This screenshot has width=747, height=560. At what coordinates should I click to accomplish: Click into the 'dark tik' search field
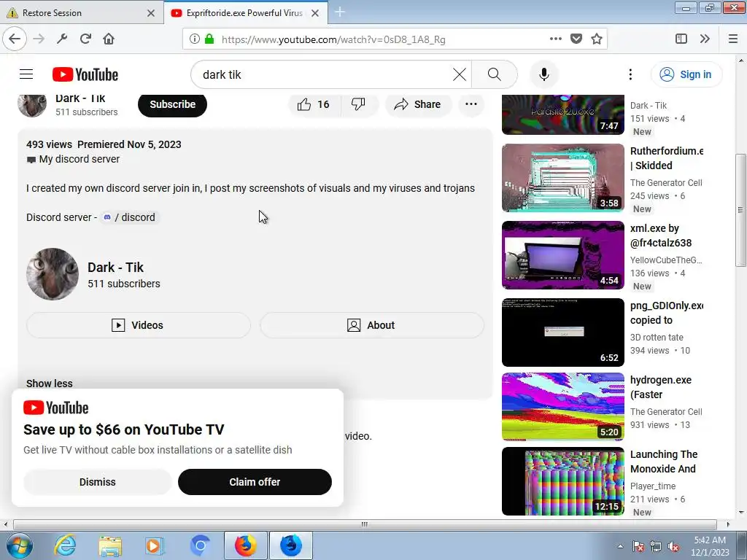(324, 74)
